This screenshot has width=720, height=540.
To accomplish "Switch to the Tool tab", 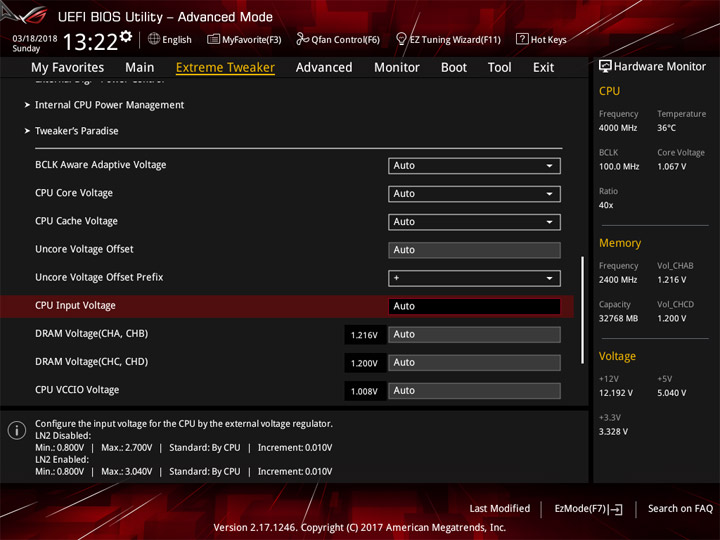I will [499, 68].
